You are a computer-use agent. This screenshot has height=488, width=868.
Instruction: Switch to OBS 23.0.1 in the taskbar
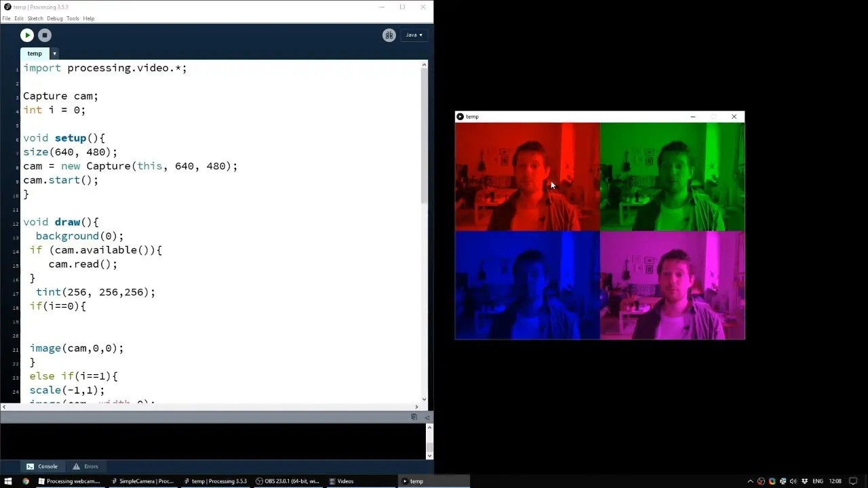(288, 481)
